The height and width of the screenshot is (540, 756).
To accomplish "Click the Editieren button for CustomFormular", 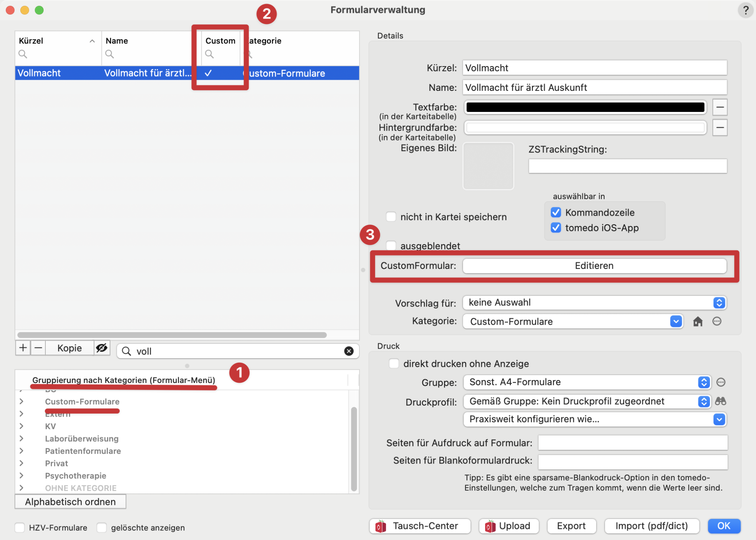I will tap(594, 266).
